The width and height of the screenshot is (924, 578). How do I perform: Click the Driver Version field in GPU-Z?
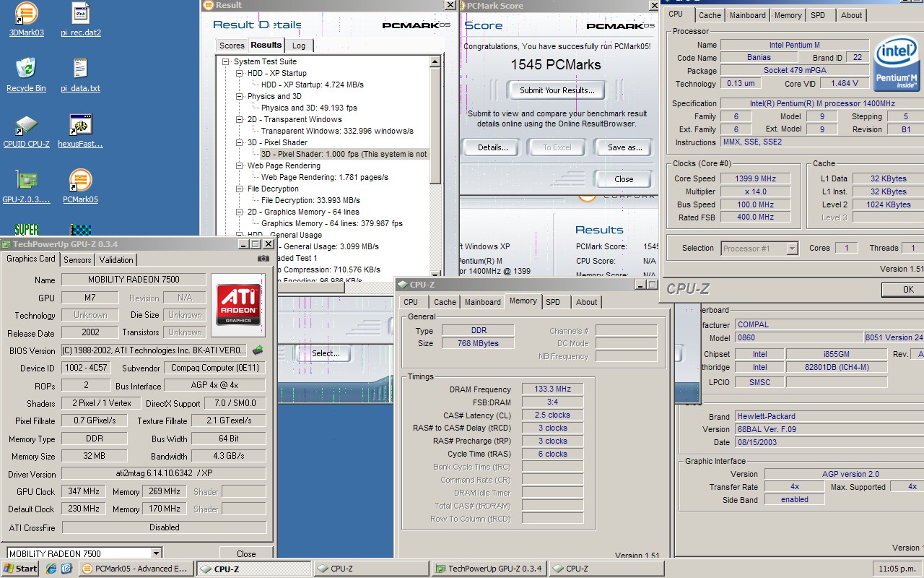[163, 474]
